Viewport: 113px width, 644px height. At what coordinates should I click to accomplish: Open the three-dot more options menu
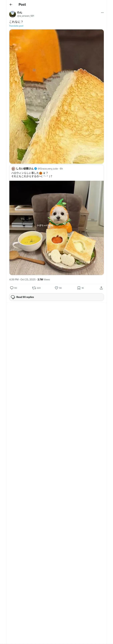point(102,13)
